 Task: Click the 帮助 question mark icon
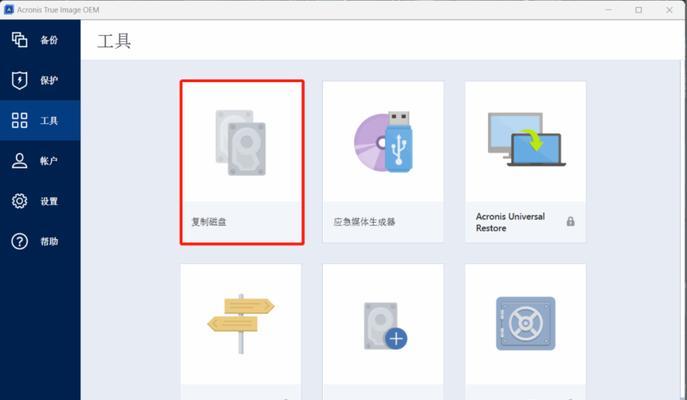click(x=19, y=241)
